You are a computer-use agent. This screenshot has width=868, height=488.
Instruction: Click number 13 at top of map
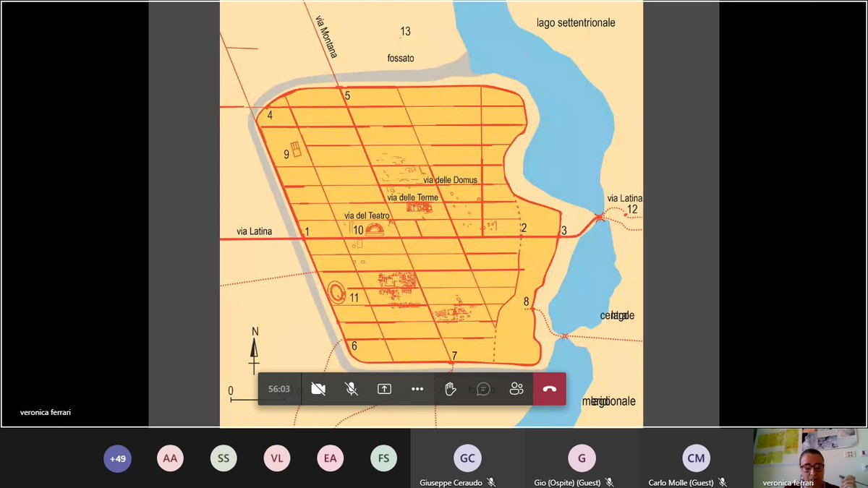(x=405, y=31)
